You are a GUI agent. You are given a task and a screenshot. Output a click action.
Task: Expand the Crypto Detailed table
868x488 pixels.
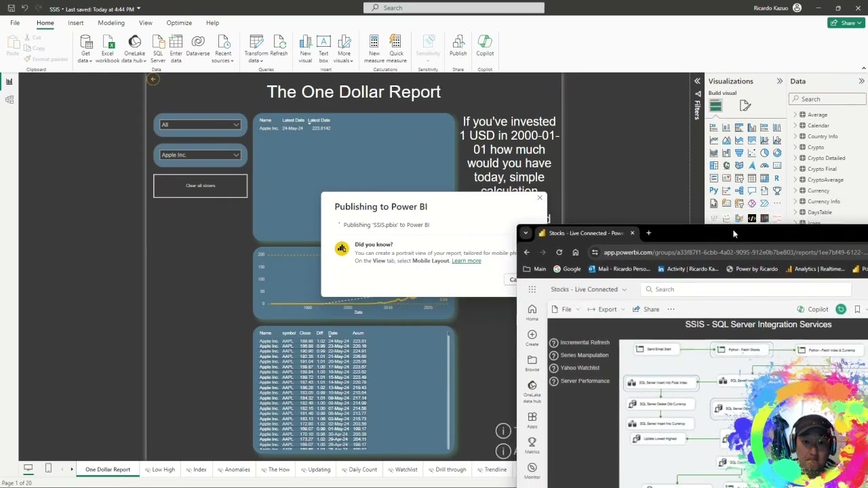pos(795,158)
